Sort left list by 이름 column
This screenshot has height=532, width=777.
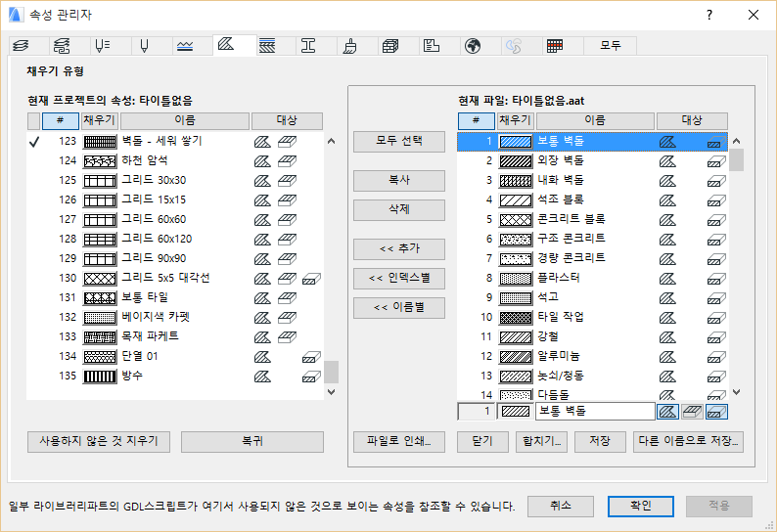(x=185, y=120)
